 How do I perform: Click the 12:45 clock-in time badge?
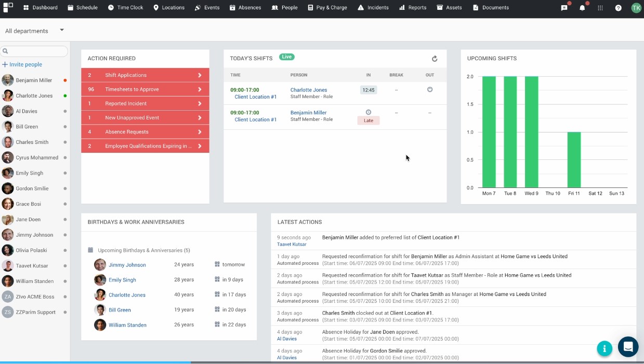click(x=369, y=90)
